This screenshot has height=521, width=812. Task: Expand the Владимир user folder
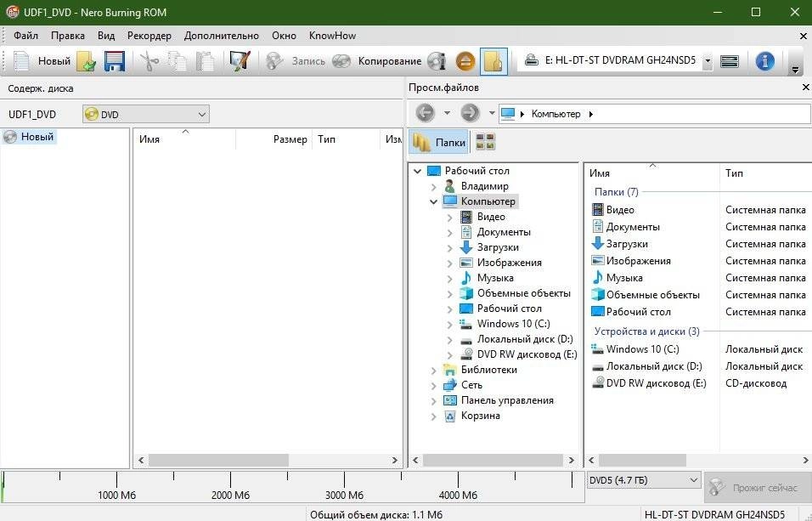tap(433, 187)
